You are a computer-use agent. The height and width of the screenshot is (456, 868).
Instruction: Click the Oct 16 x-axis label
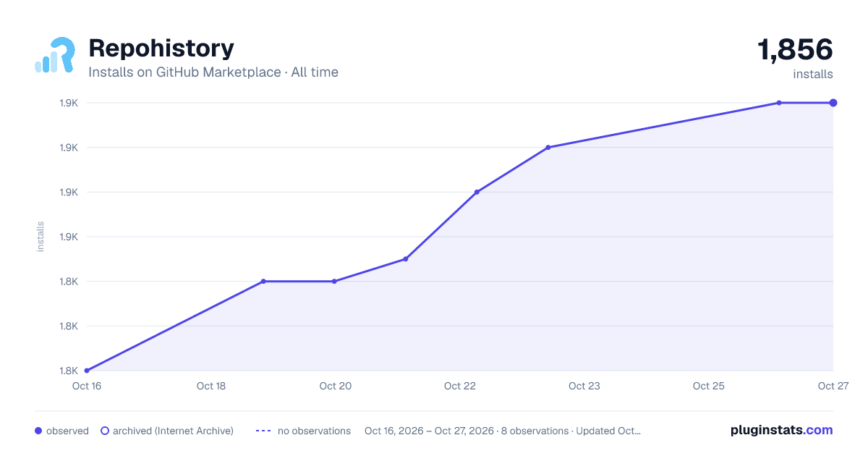(86, 386)
